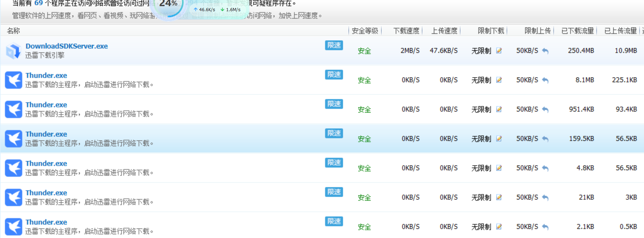
Task: Open Thunder.exe link in 159.5KB row
Action: (46, 134)
